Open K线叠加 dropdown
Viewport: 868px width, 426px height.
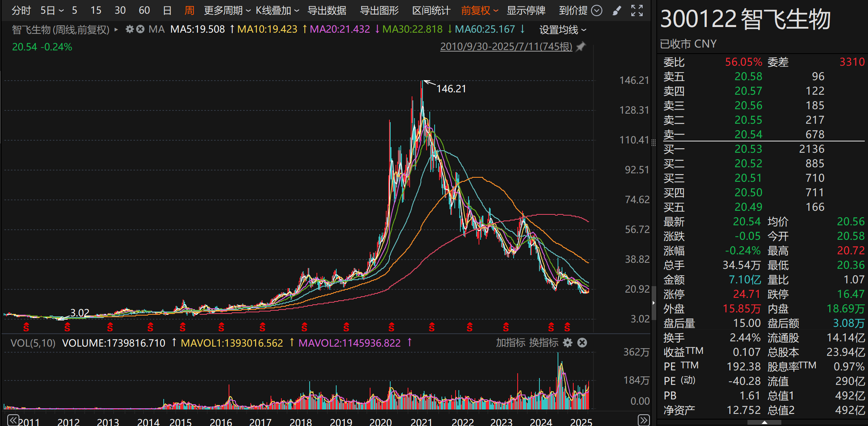[x=278, y=10]
